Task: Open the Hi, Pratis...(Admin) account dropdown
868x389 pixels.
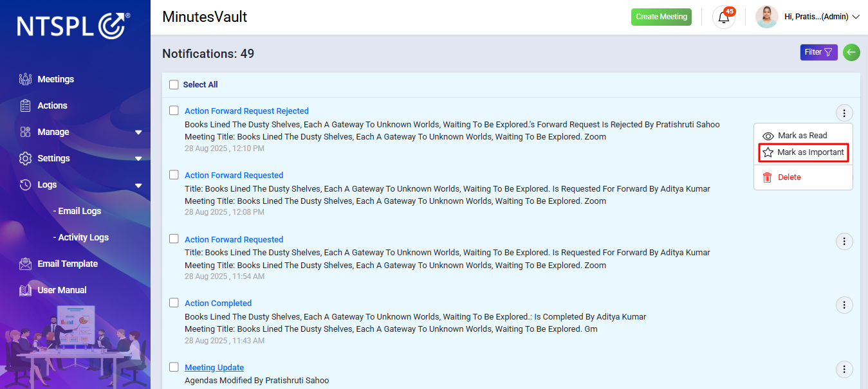Action: pyautogui.click(x=822, y=17)
